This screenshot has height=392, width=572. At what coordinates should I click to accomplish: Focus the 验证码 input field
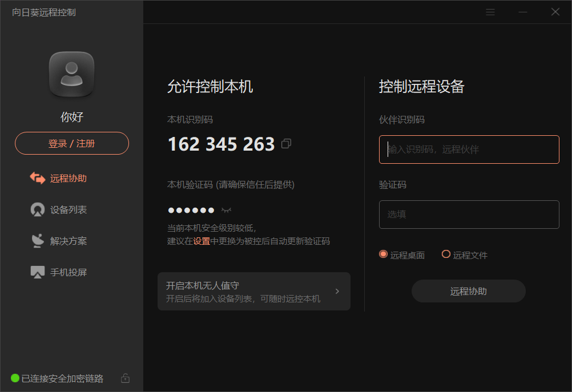(469, 215)
